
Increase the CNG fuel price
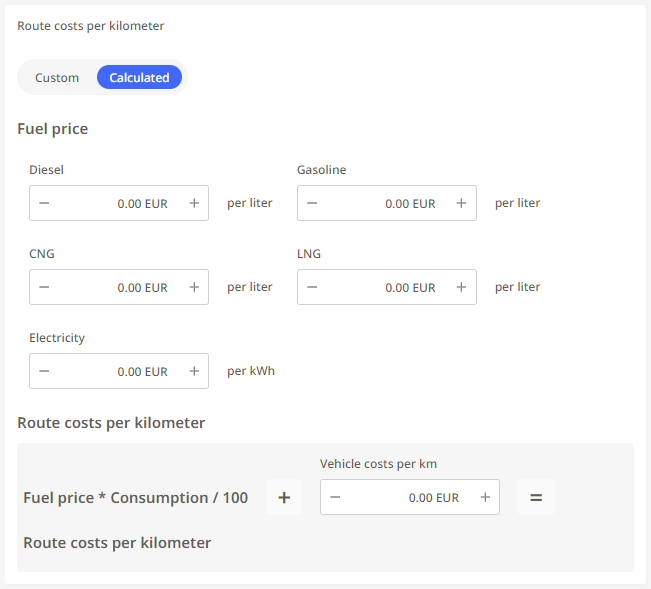[194, 287]
